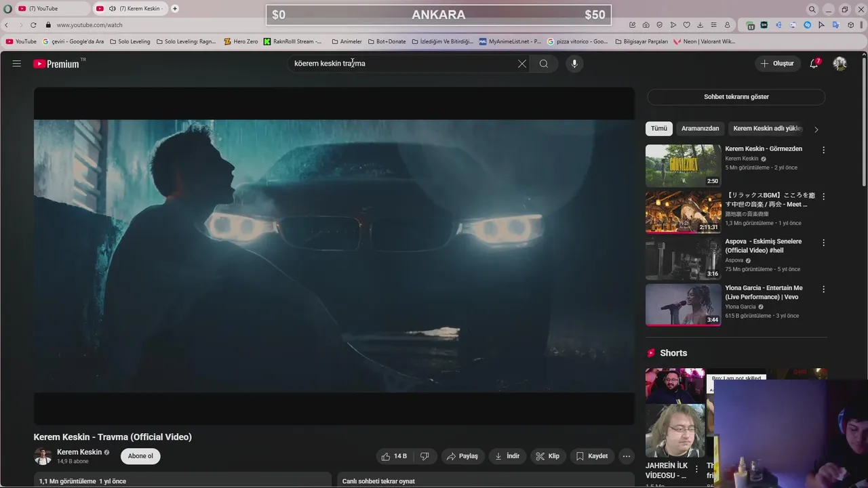The image size is (868, 488).
Task: Open Kerem Keskin channel name link
Action: click(79, 452)
